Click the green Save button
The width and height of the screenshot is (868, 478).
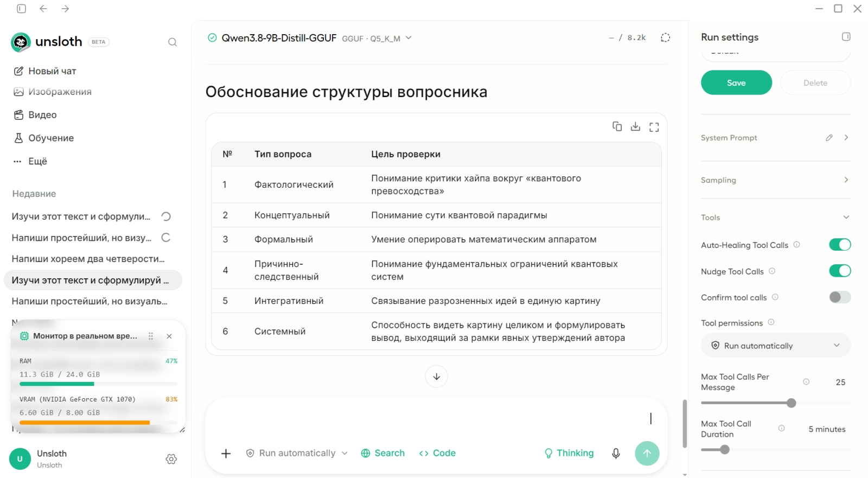click(x=736, y=83)
